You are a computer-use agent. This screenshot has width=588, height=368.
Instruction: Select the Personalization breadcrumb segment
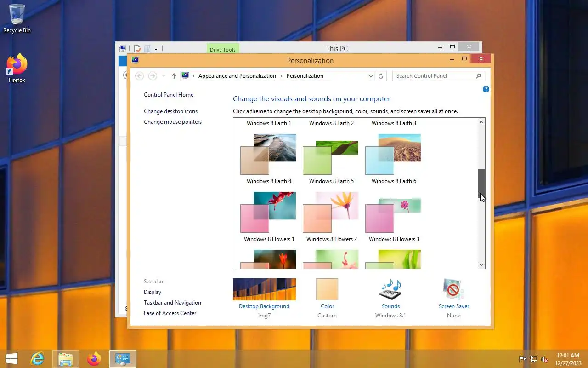click(x=305, y=76)
